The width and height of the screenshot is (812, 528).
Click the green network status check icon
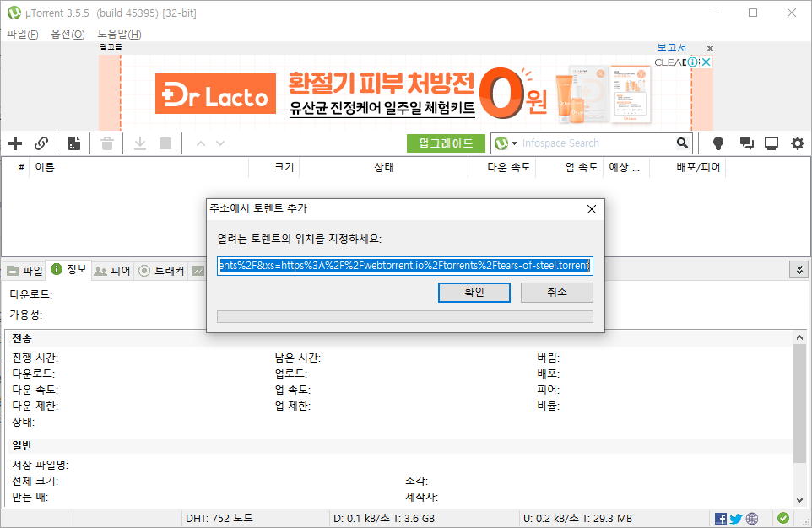click(783, 518)
